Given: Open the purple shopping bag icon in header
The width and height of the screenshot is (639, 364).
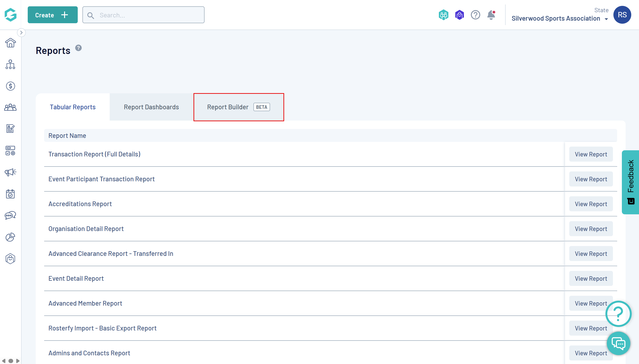Looking at the screenshot, I should (x=459, y=15).
